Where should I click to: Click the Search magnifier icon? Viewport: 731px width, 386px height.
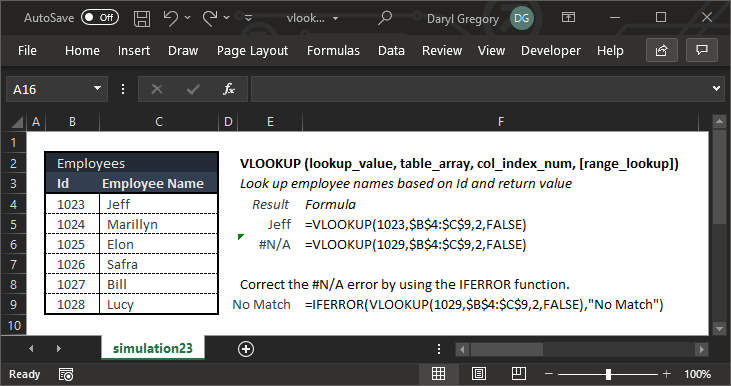click(x=385, y=18)
